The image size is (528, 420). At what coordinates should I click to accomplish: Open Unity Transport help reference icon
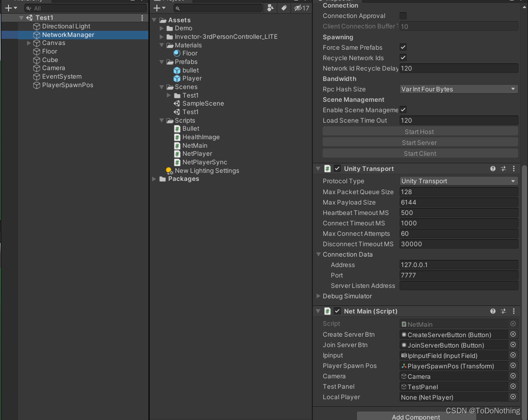click(x=493, y=169)
